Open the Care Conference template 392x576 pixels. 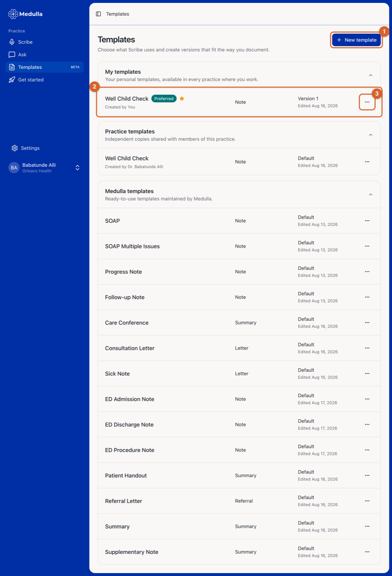tap(239, 323)
